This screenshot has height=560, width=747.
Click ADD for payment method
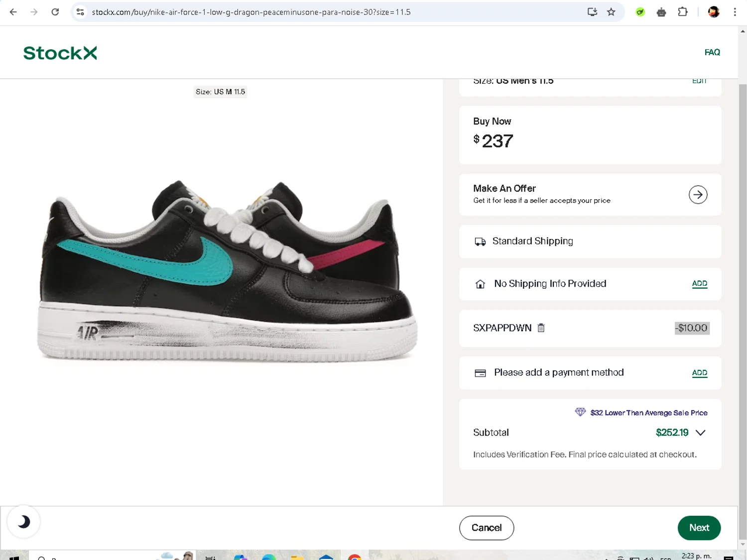click(700, 372)
